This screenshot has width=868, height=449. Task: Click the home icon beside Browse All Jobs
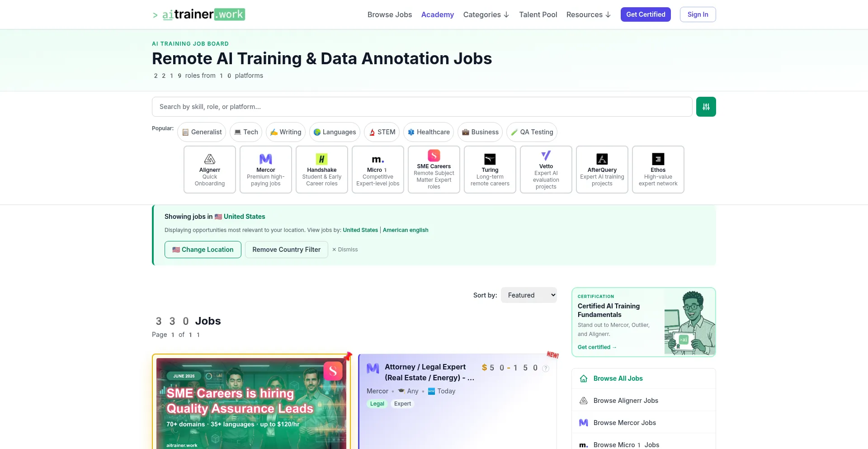pyautogui.click(x=584, y=378)
